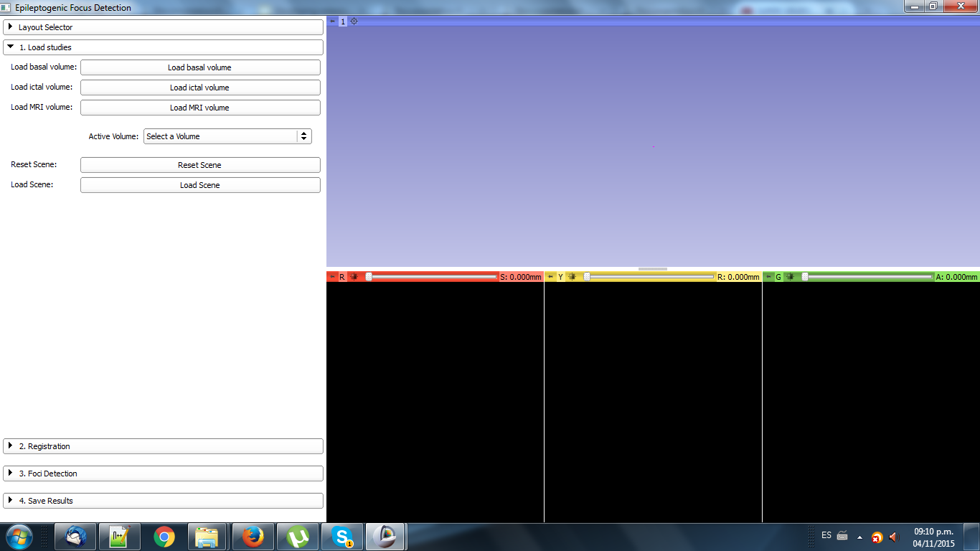Image resolution: width=980 pixels, height=551 pixels.
Task: Open the Active Volume dropdown
Action: click(x=227, y=136)
